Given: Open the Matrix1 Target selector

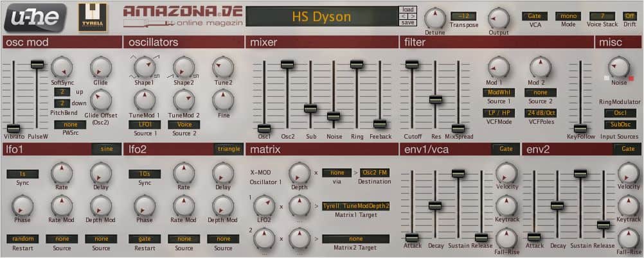Looking at the screenshot, I should click(x=355, y=206).
